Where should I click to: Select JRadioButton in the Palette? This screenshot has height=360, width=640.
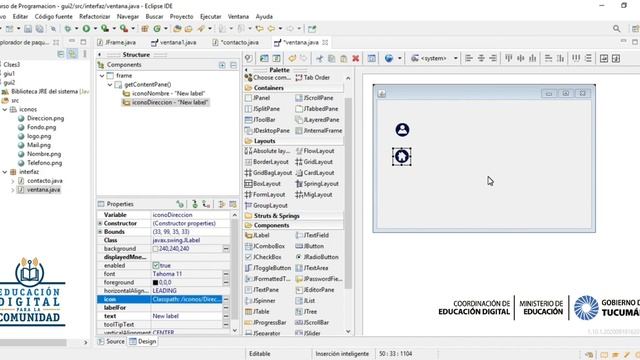point(317,257)
